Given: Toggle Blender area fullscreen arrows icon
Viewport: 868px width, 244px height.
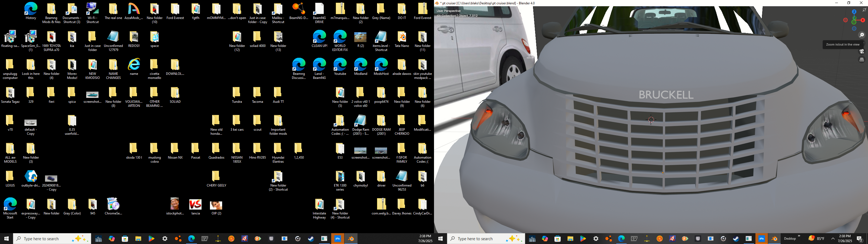Looking at the screenshot, I should coord(864,10).
